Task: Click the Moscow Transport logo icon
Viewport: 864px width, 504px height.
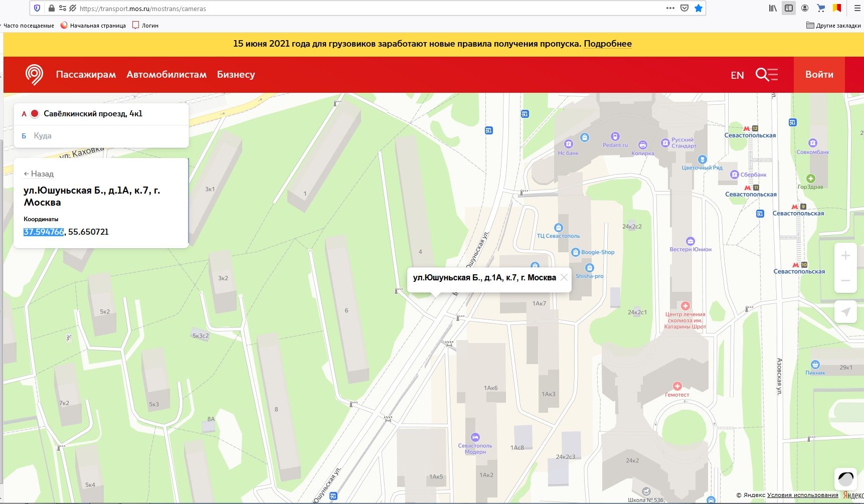Action: pyautogui.click(x=34, y=75)
